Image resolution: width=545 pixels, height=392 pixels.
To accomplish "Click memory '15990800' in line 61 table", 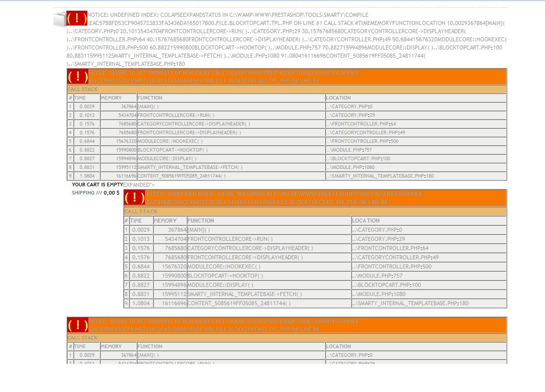I will point(126,150).
